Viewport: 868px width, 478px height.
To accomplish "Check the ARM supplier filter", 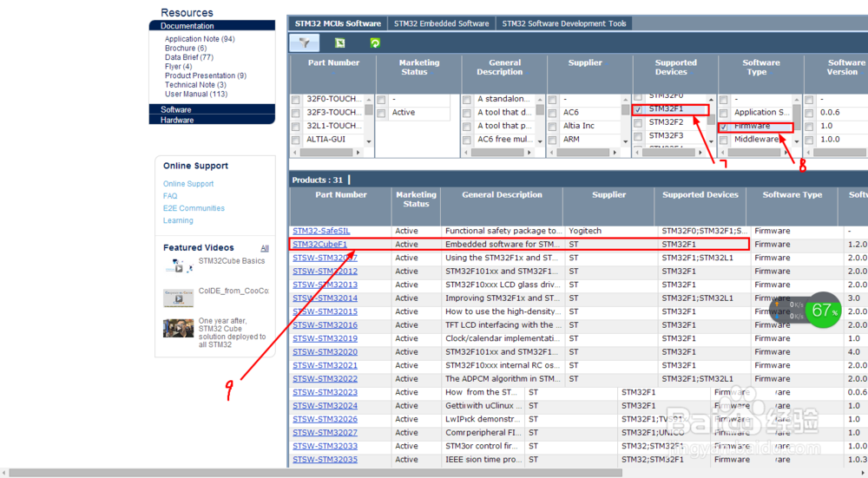I will tap(552, 140).
